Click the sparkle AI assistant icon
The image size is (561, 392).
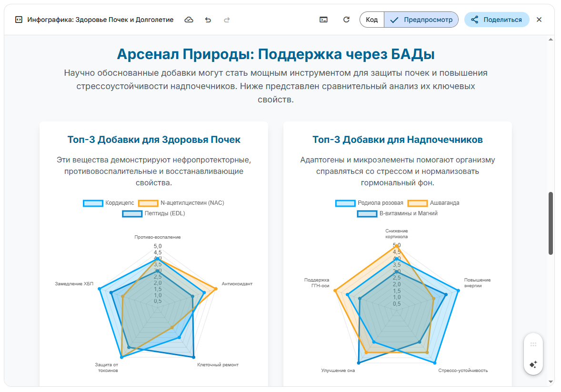533,364
